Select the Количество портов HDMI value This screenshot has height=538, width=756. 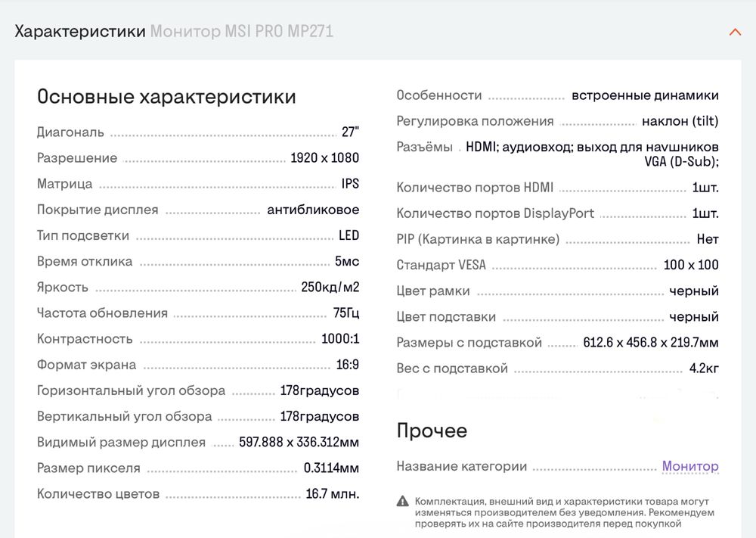(x=705, y=188)
